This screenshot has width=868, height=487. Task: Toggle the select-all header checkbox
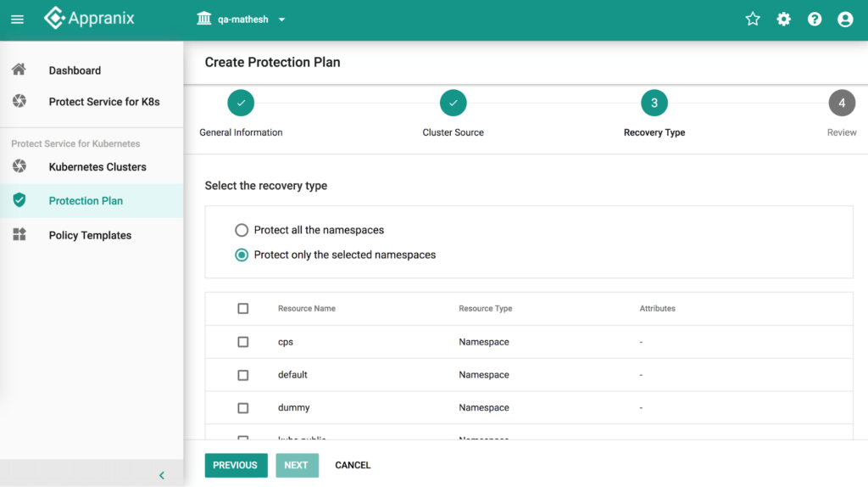click(x=243, y=309)
